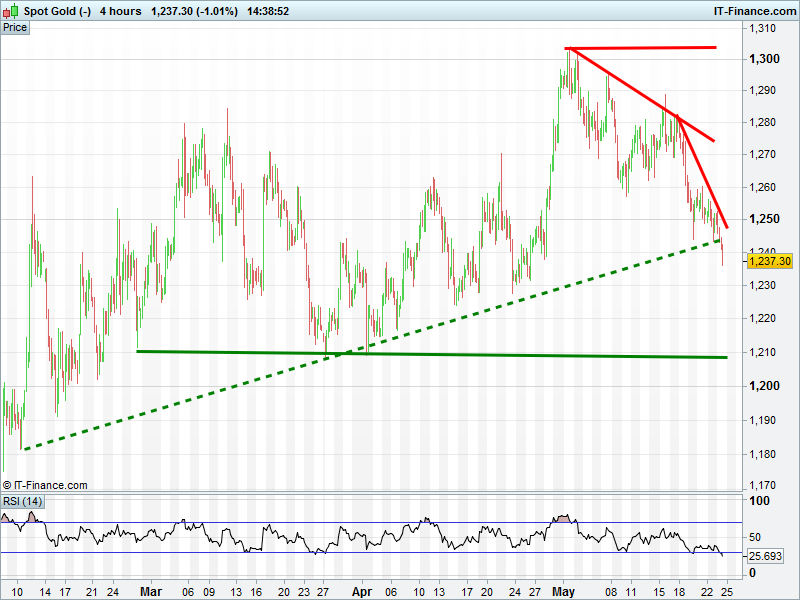Click the candlestick chart icon beside Spot Gold
This screenshot has height=600, width=800.
(11, 11)
